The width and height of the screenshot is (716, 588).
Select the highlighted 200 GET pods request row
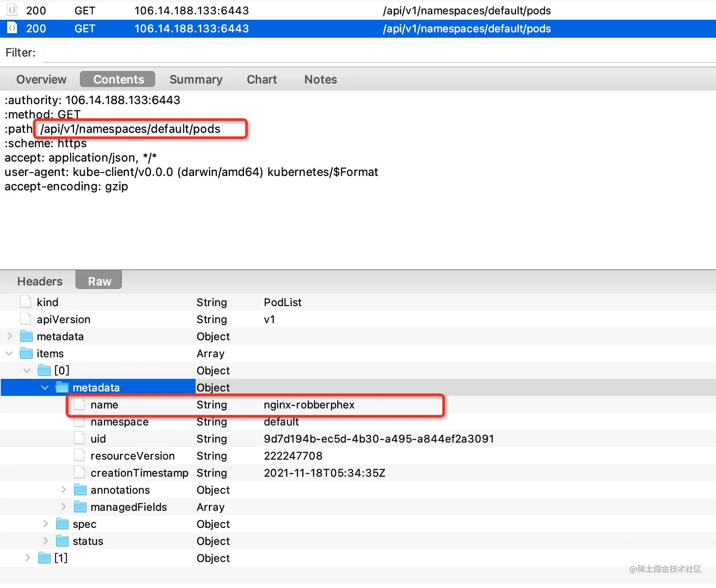(358, 29)
